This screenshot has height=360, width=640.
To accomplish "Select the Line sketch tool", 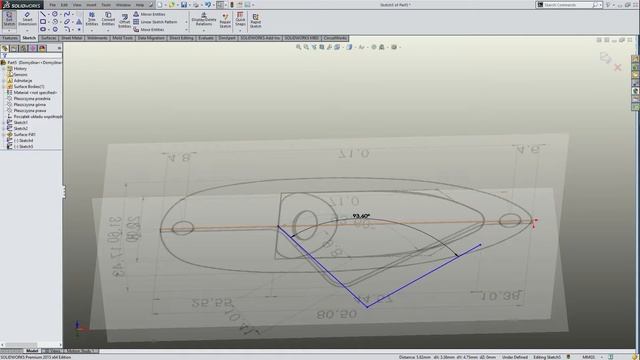I will point(43,14).
